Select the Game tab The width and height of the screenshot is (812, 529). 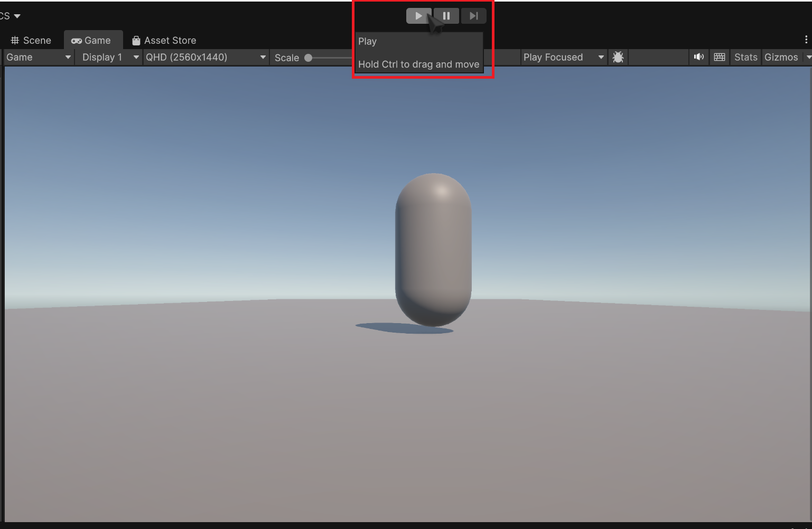point(91,40)
